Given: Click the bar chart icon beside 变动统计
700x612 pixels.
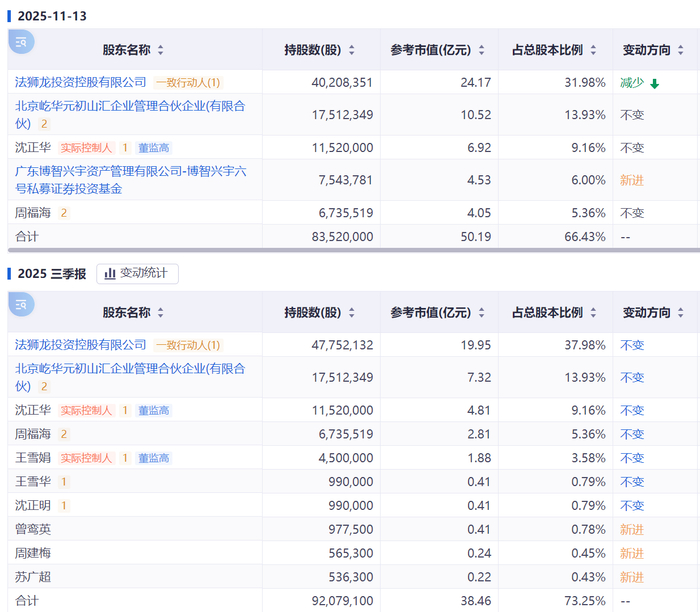Looking at the screenshot, I should (x=110, y=273).
